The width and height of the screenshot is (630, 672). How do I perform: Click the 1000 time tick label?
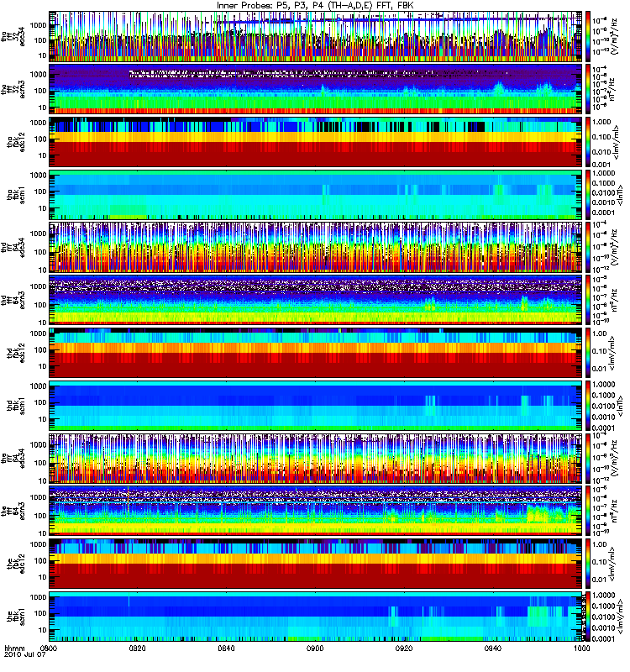[582, 648]
